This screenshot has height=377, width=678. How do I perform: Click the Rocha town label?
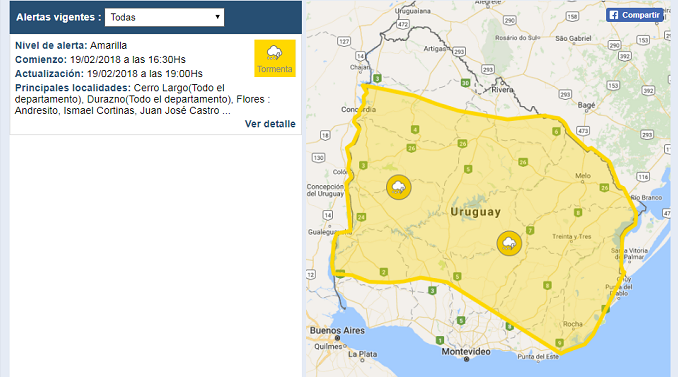point(572,324)
